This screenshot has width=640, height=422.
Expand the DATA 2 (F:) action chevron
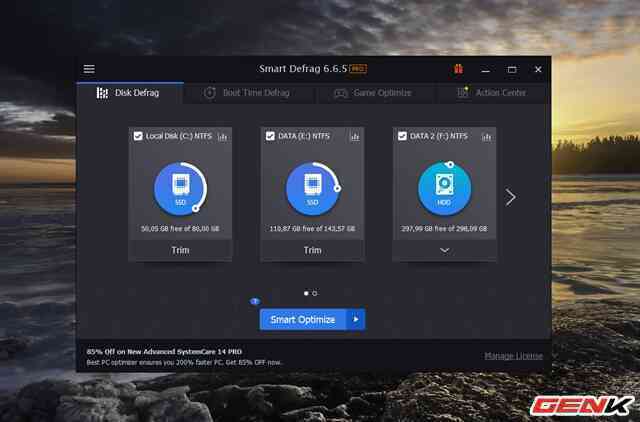(x=444, y=250)
